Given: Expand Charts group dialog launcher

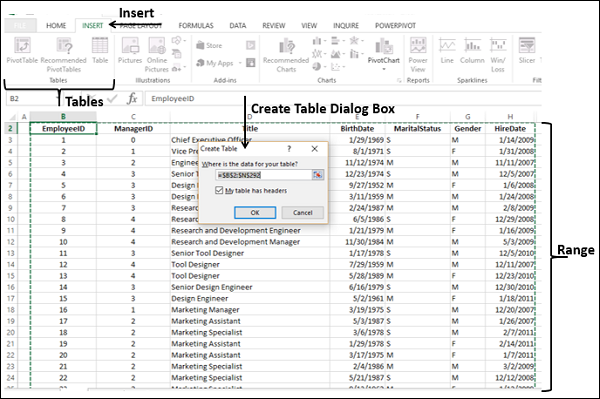Looking at the screenshot, I should coord(399,80).
